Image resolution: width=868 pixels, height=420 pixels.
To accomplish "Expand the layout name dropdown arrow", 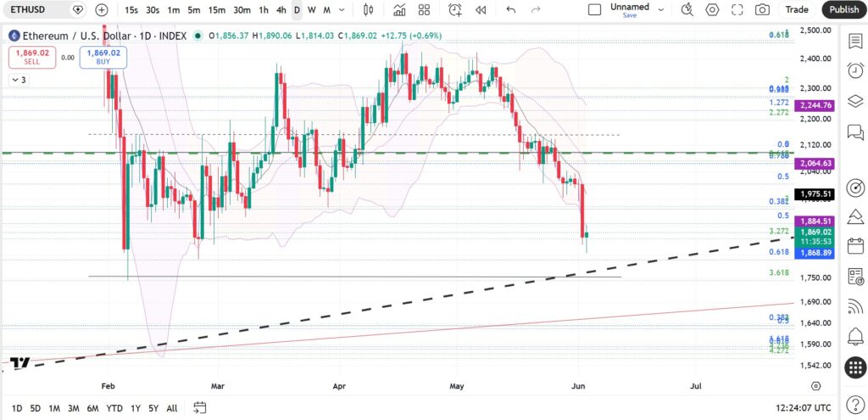I will (660, 9).
